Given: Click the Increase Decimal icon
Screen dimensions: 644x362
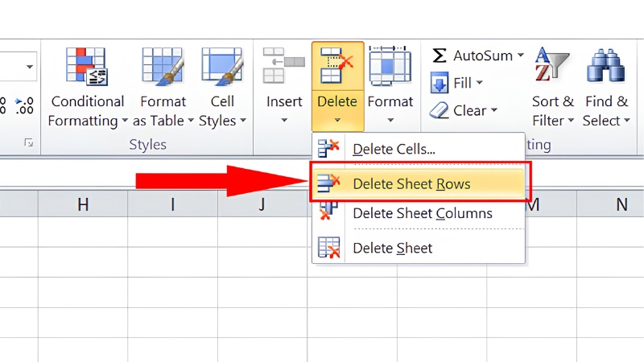Looking at the screenshot, I should (24, 105).
